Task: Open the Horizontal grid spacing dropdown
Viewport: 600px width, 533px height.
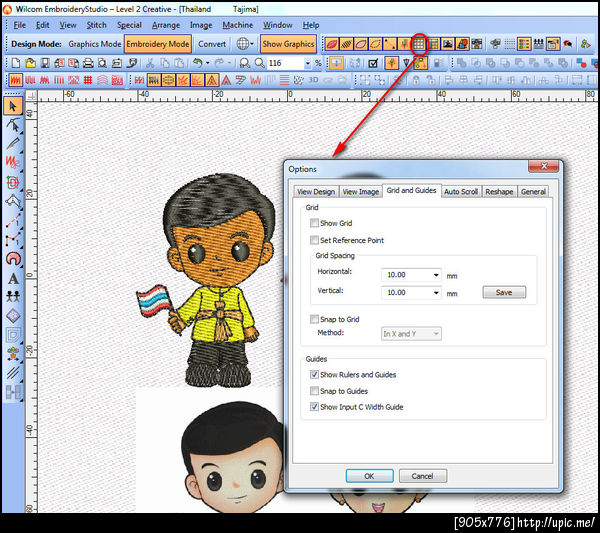Action: [x=436, y=275]
